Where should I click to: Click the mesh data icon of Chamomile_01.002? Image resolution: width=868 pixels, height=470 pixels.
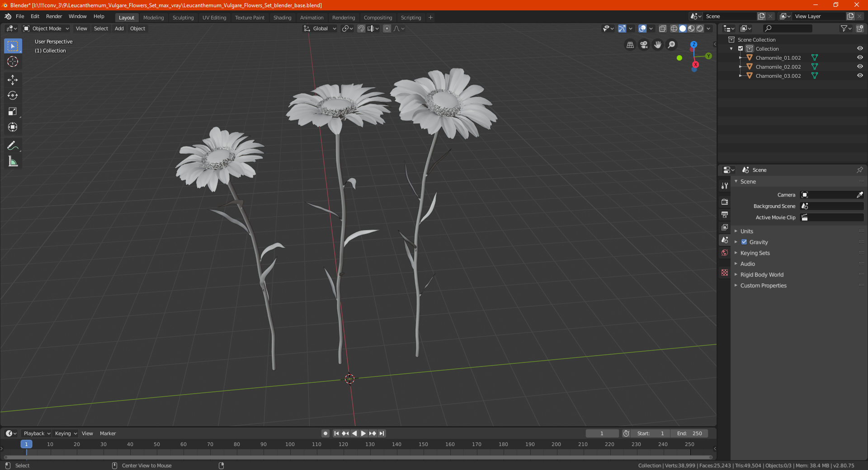(x=814, y=58)
